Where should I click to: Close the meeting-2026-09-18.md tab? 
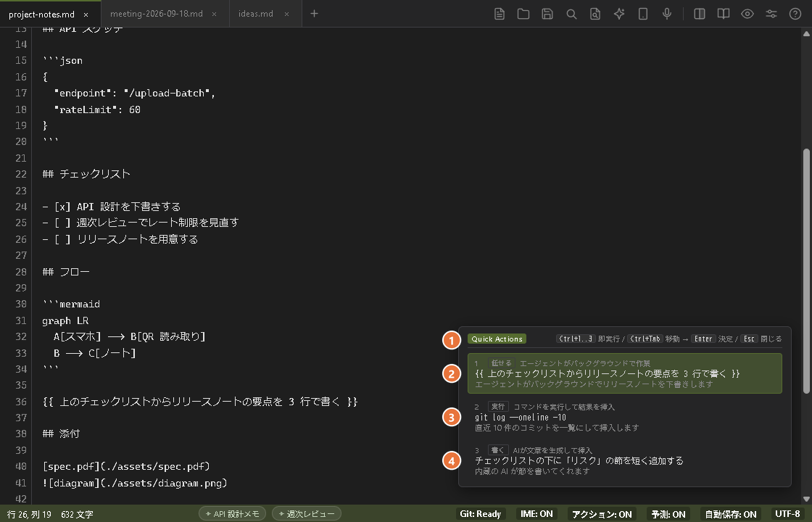click(214, 14)
